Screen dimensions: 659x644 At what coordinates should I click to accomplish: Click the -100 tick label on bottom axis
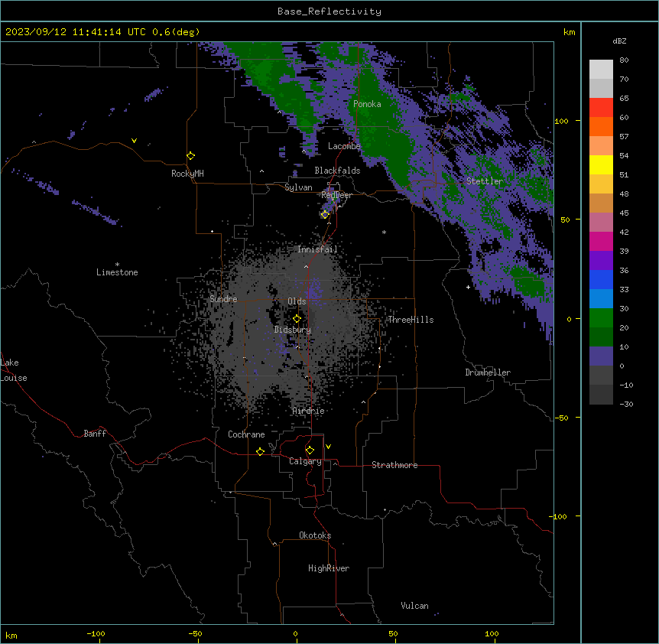click(96, 633)
